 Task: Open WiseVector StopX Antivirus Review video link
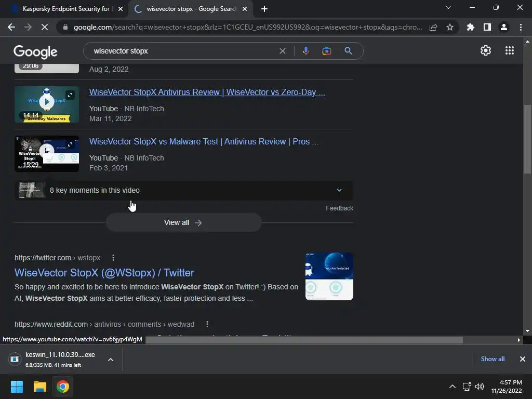tap(207, 92)
